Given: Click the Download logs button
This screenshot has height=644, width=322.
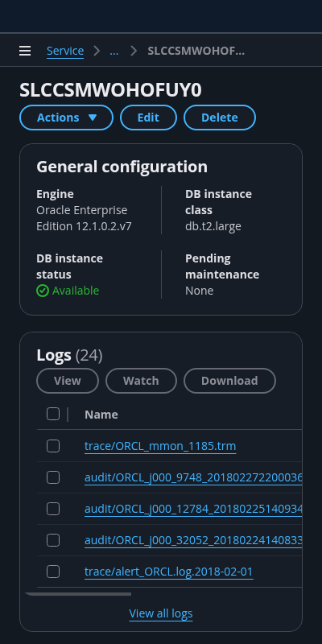Looking at the screenshot, I should pyautogui.click(x=229, y=381).
